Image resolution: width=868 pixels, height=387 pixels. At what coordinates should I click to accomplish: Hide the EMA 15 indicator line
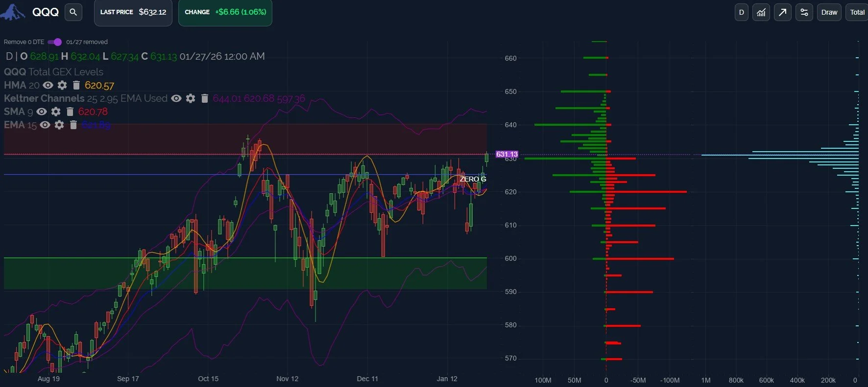coord(45,125)
